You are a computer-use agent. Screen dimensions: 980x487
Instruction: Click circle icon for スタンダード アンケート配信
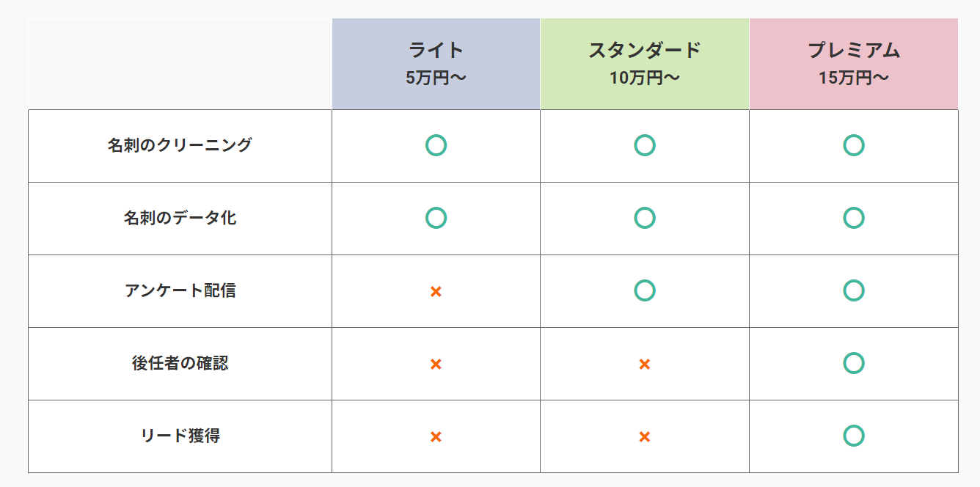(x=644, y=290)
